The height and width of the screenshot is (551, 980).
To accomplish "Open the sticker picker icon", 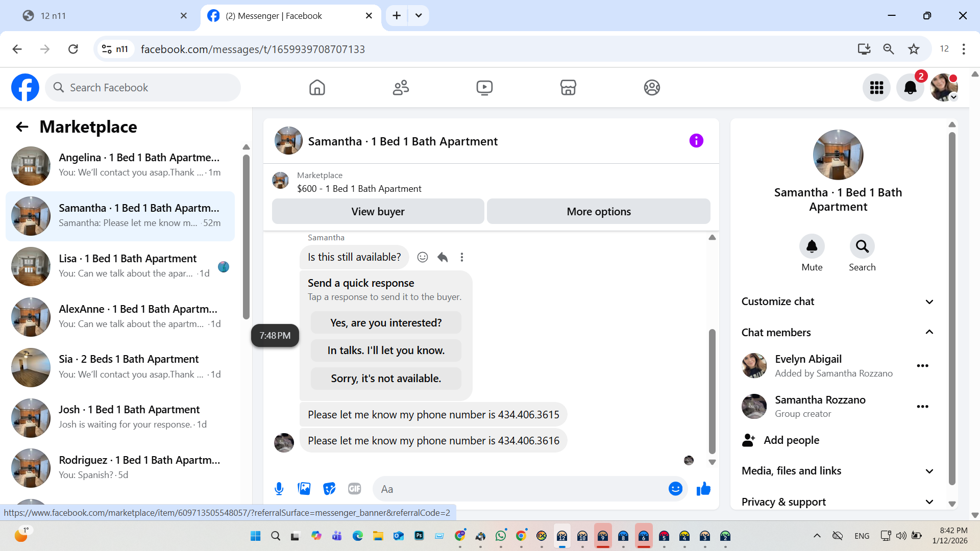I will [329, 489].
